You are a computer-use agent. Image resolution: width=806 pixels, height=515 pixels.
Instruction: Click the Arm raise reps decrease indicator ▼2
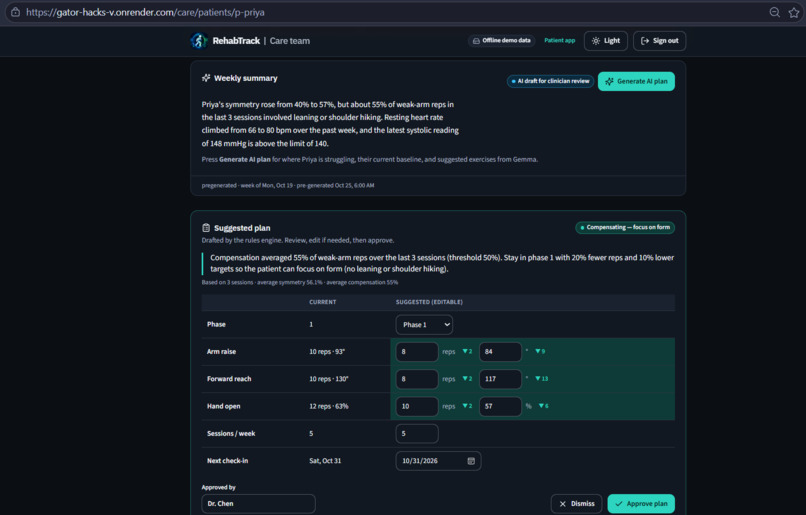click(467, 352)
